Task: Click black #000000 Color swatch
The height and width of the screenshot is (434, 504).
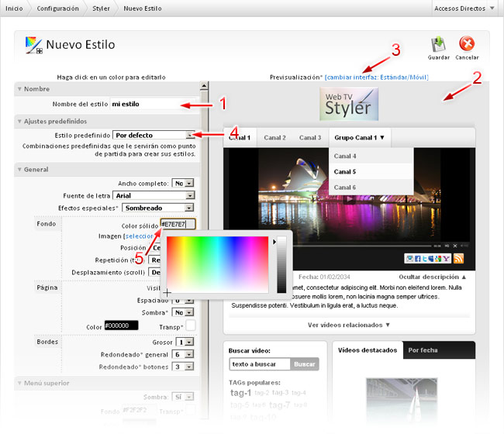Action: (x=121, y=325)
